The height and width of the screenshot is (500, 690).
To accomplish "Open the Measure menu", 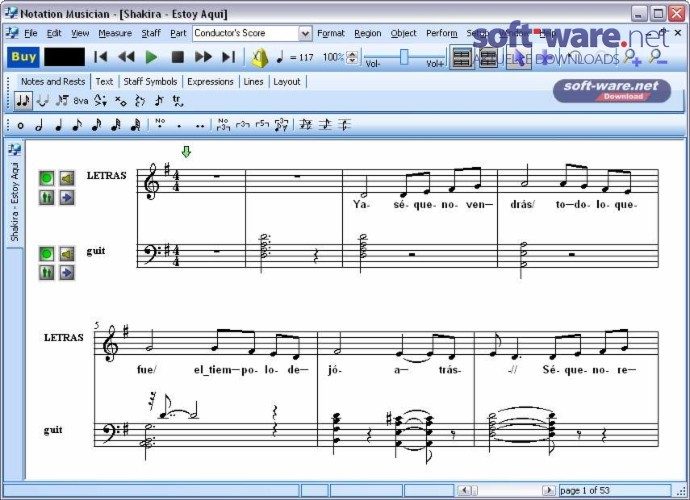I will (115, 33).
